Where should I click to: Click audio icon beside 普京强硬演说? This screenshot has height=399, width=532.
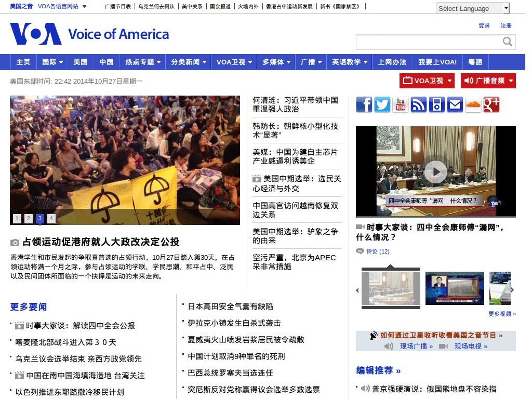point(365,389)
